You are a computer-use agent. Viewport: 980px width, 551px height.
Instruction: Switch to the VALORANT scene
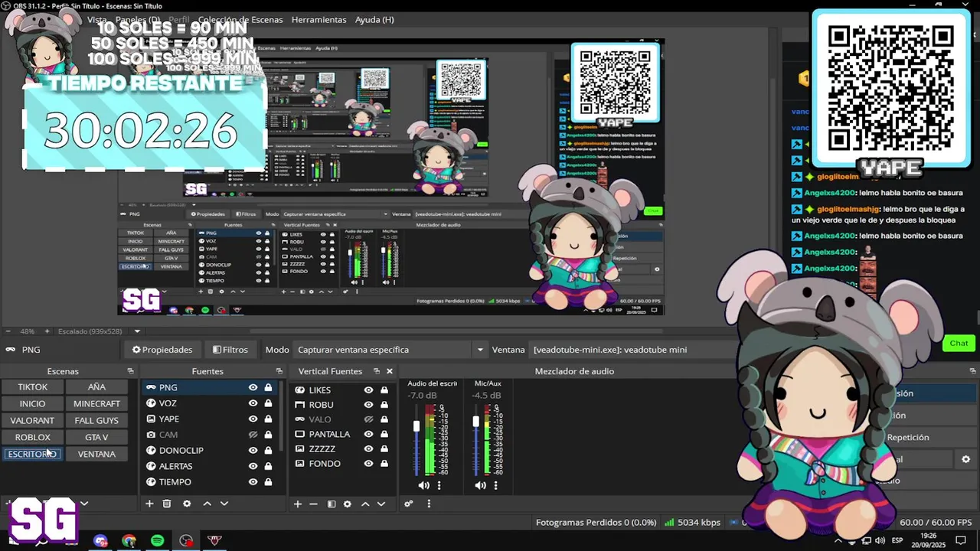tap(32, 421)
